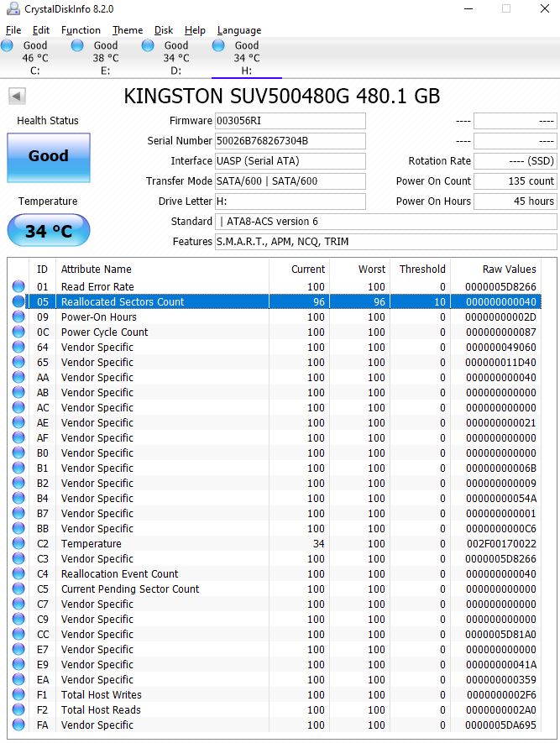Screen dimensions: 560x743
Task: Select the C: drive status orb
Action: tap(8, 45)
